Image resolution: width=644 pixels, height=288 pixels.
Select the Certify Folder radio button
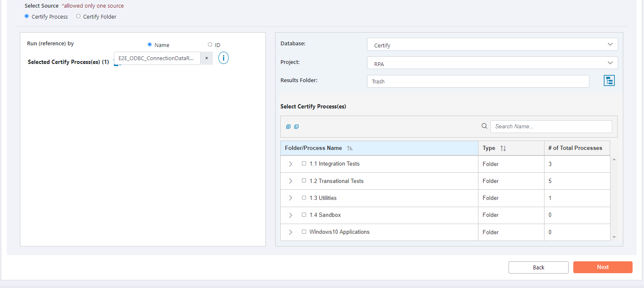point(78,17)
